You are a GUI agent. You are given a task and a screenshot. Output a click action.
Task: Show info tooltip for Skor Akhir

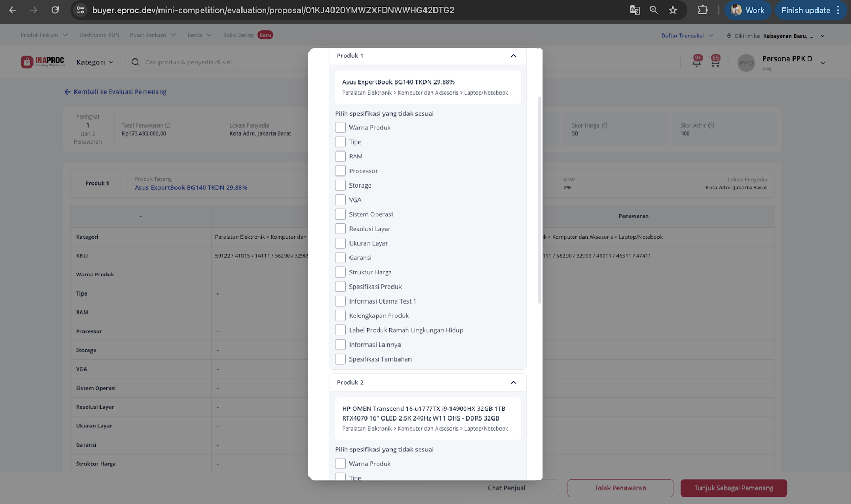point(711,125)
